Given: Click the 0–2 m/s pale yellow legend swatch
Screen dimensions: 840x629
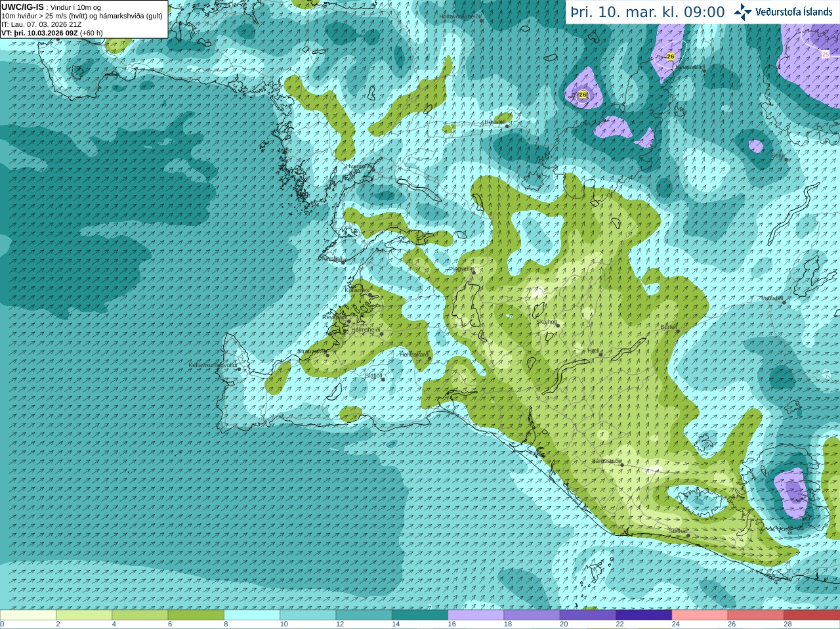Looking at the screenshot, I should click(x=28, y=615).
